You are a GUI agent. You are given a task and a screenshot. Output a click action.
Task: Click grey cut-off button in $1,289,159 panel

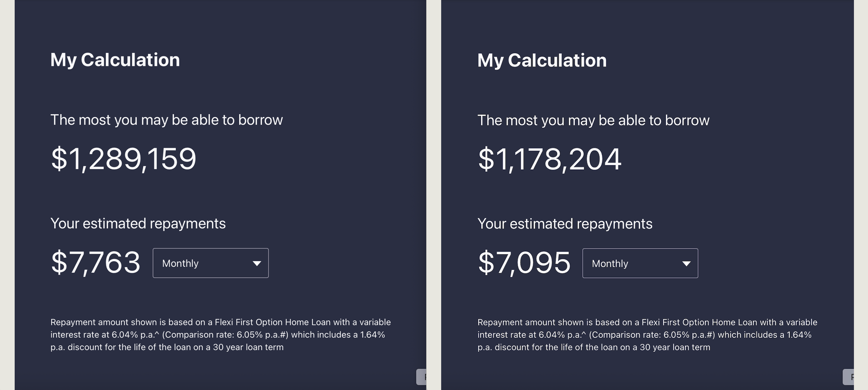tap(421, 377)
